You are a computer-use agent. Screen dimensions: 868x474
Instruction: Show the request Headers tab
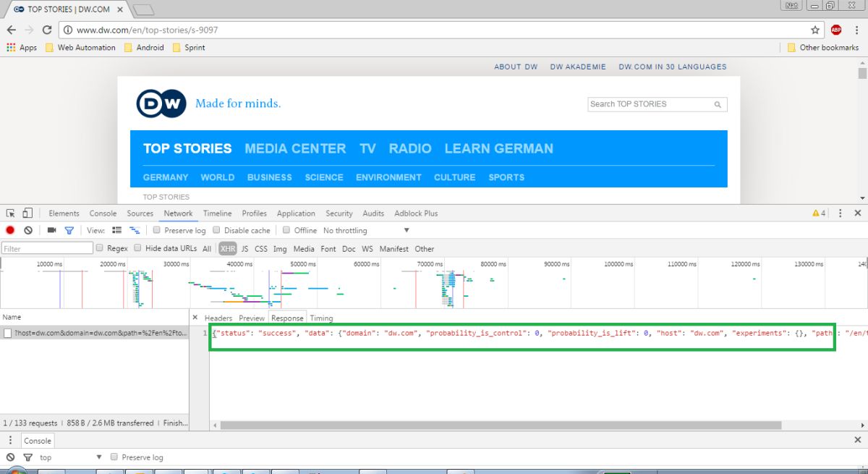pyautogui.click(x=218, y=318)
